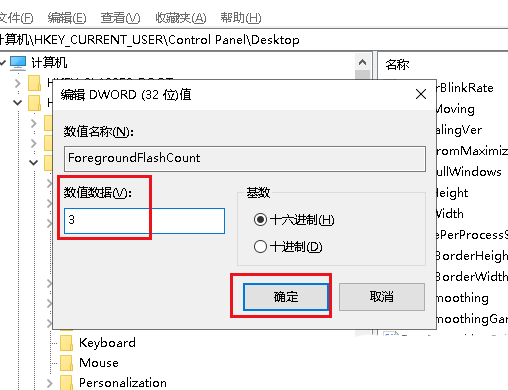Click the 名称 column header

397,64
